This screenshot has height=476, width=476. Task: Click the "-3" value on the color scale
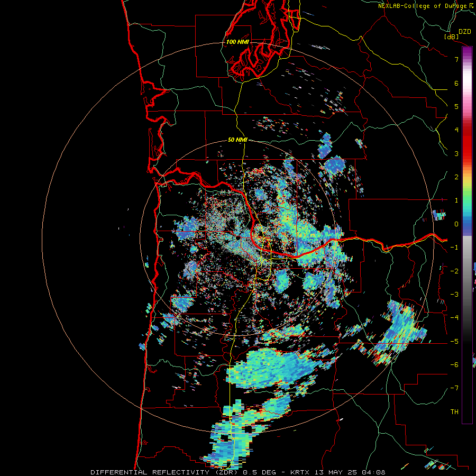[454, 295]
